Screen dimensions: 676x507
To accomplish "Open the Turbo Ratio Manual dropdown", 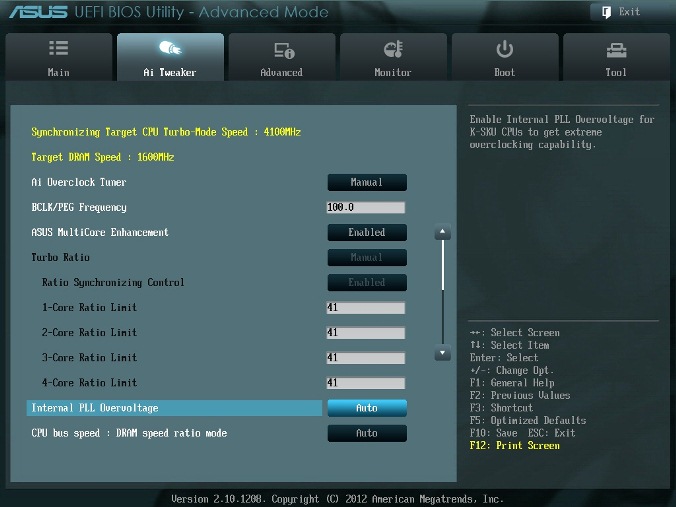I will click(367, 257).
